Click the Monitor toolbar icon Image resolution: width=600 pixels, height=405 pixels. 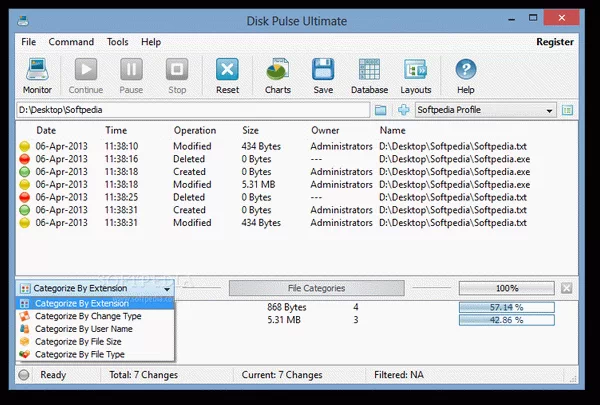pos(37,69)
